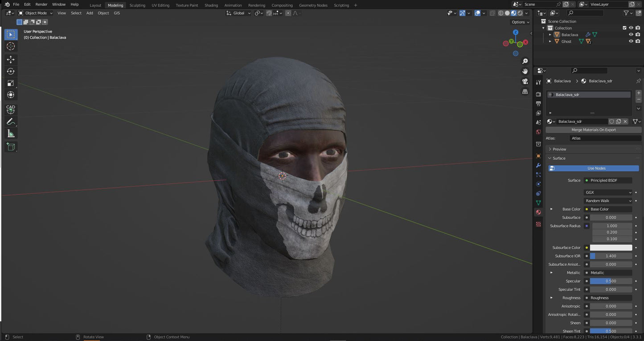This screenshot has width=644, height=341.
Task: Click the Subsurface Color swatch
Action: tap(611, 248)
